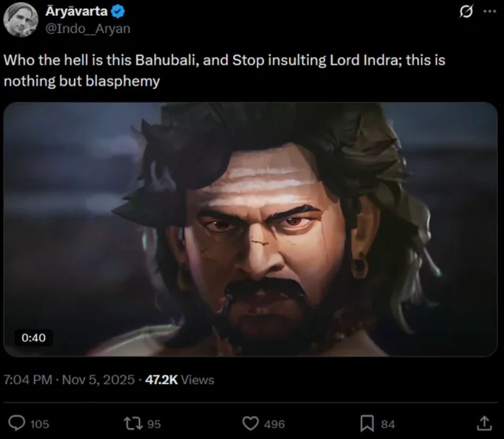Open the @Indo__Aryan handle link
Screen dimensions: 504x439
point(87,28)
